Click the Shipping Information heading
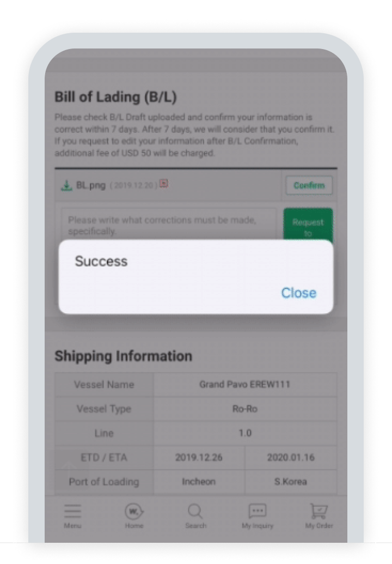The height and width of the screenshot is (564, 392). pos(123,356)
